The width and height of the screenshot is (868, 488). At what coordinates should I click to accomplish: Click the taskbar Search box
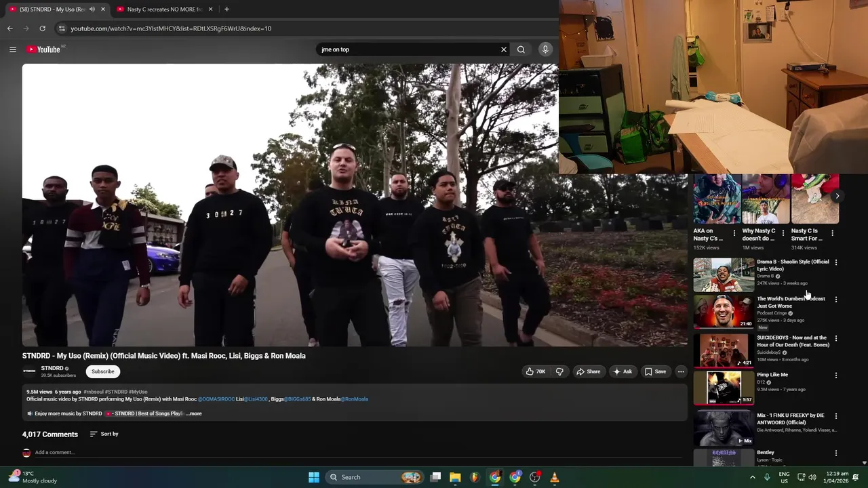tap(374, 477)
